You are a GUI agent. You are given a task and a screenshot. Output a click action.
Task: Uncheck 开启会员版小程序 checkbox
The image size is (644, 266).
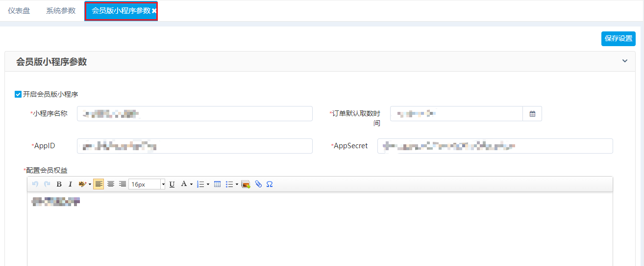coord(18,94)
